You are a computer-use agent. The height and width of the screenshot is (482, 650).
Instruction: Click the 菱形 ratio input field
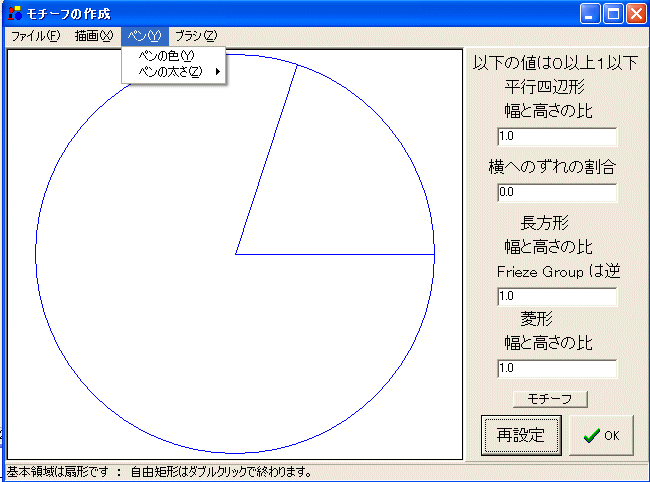pos(557,368)
